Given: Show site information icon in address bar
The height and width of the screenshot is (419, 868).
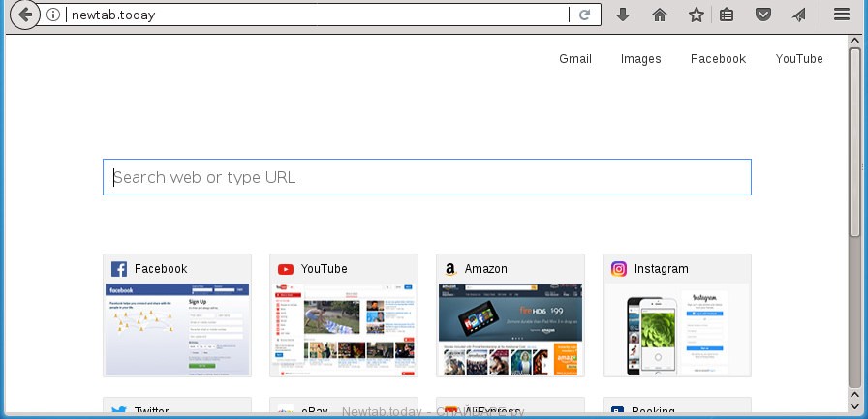Looking at the screenshot, I should 53,15.
